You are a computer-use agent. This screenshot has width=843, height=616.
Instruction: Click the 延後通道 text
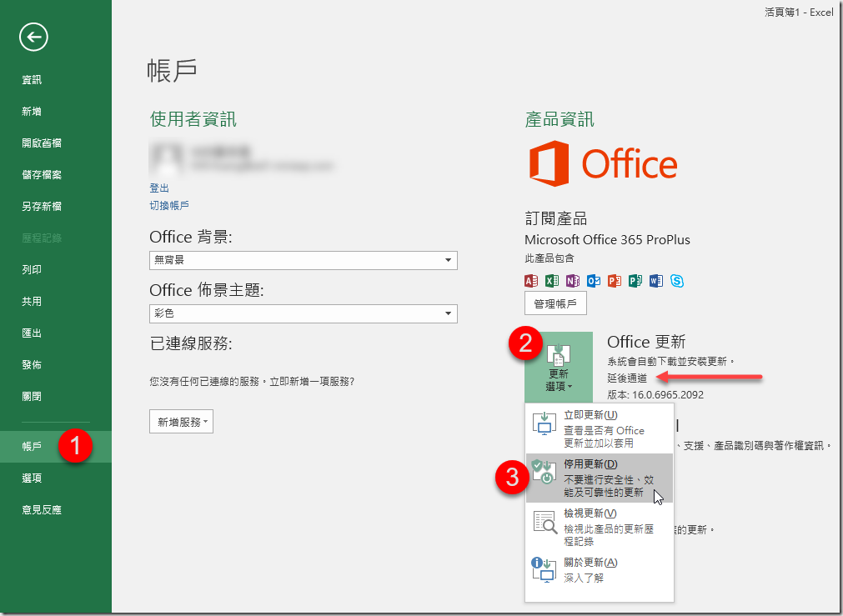(x=627, y=378)
